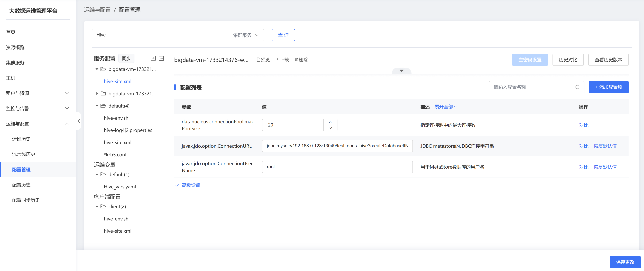Expand 高级设置 advanced settings section
644x271 pixels.
(188, 185)
